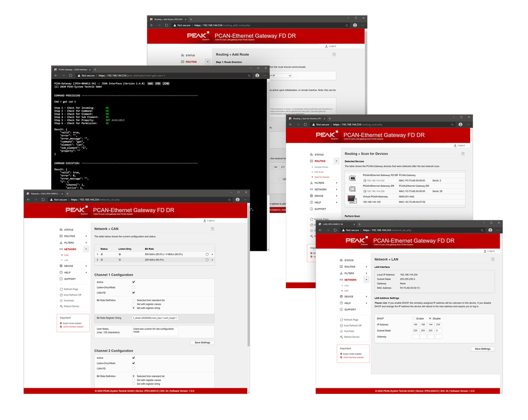The image size is (528, 420).
Task: Log out in Network CAN window
Action: click(x=209, y=220)
